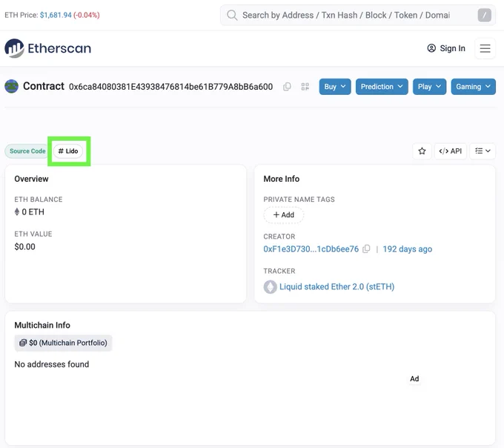Copy the creator address
Viewport: 504px width, 448px height.
coord(366,249)
